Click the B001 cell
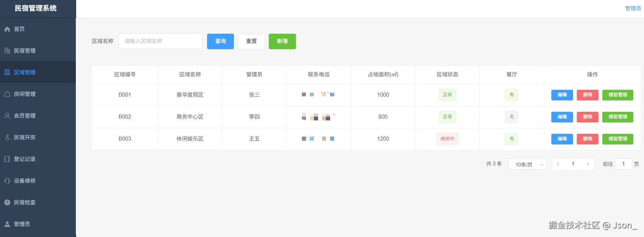644x237 pixels. pos(125,95)
